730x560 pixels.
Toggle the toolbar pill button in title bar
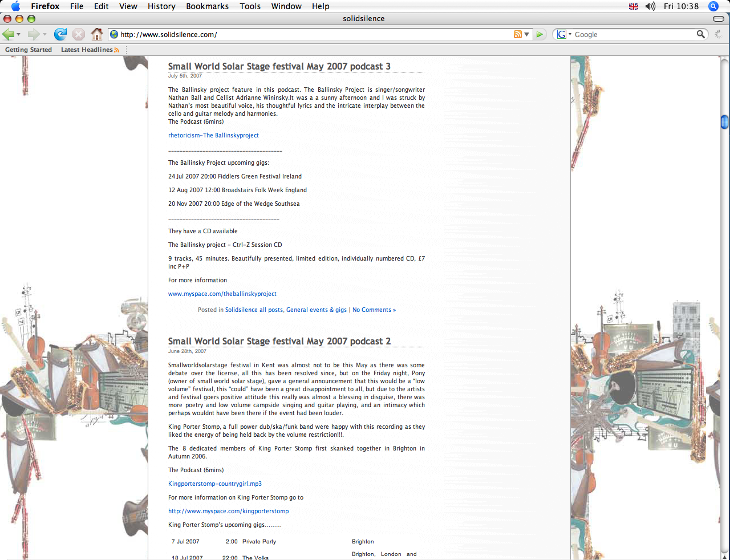tap(718, 19)
